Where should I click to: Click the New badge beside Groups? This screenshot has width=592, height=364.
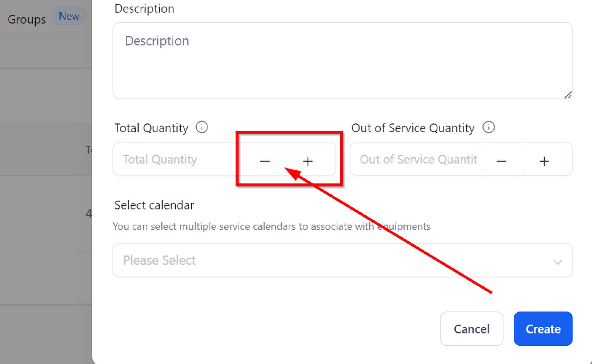[69, 16]
